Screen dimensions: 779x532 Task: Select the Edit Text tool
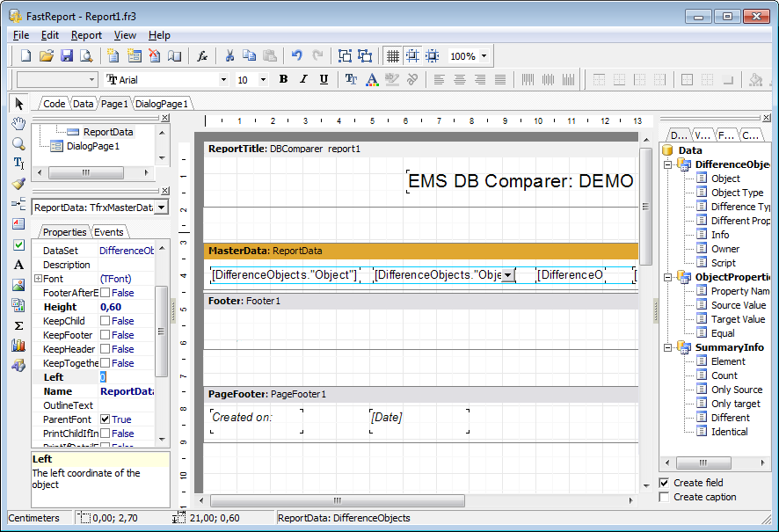click(18, 163)
